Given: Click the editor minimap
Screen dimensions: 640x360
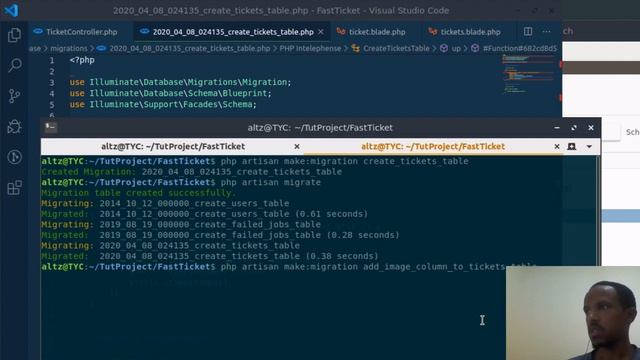Looking at the screenshot, I should coord(529,74).
